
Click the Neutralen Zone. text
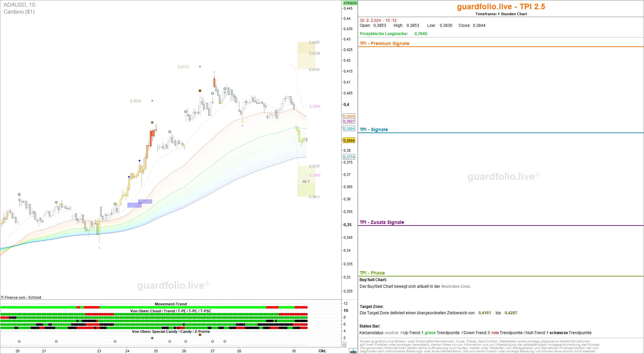(456, 286)
